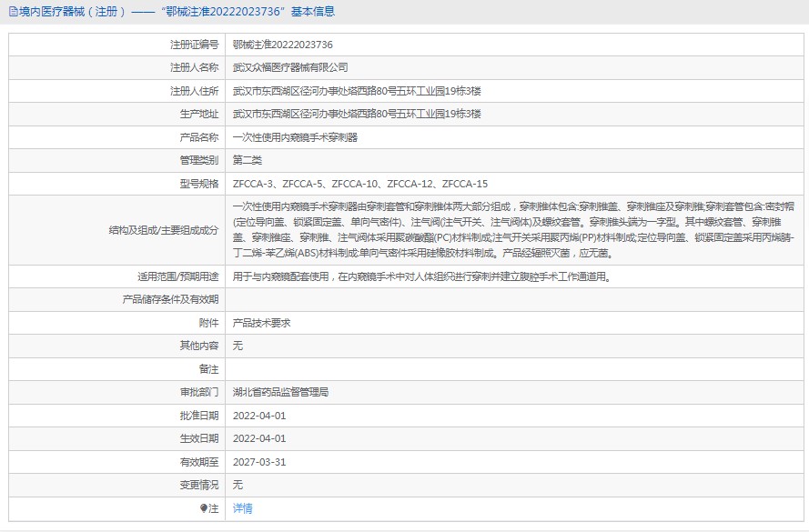Viewport: 809px width, 532px height.
Task: Select expiry date 2027-03-31
Action: tap(259, 462)
